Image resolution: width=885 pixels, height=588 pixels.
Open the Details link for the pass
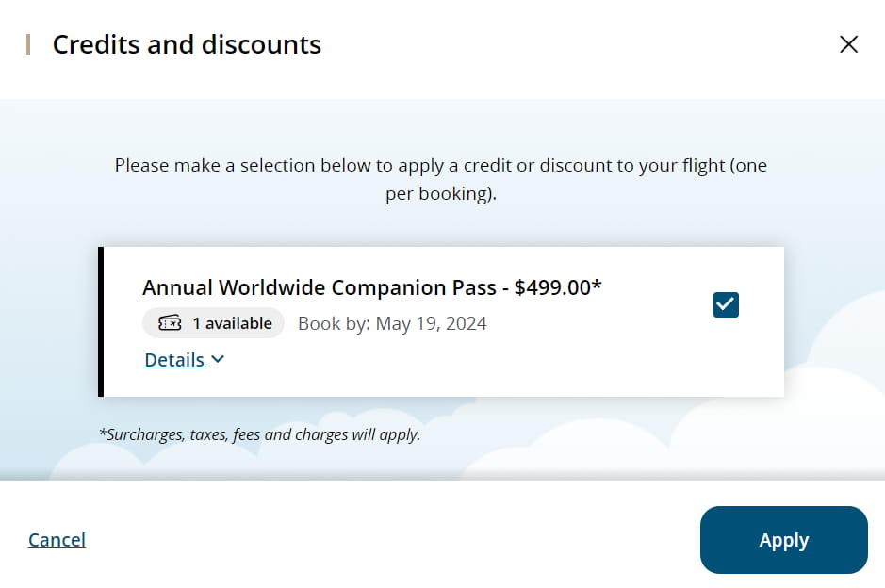(174, 359)
